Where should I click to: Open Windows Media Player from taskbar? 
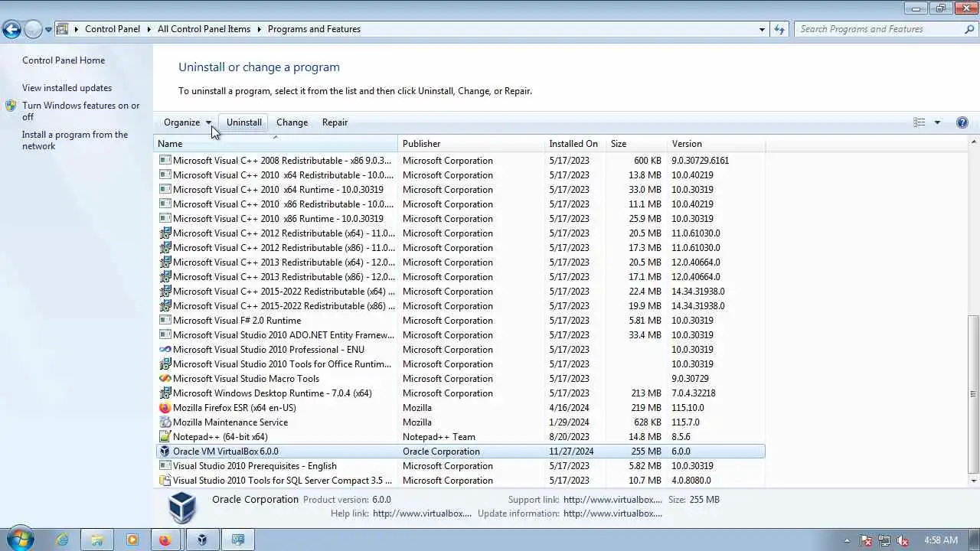(132, 540)
